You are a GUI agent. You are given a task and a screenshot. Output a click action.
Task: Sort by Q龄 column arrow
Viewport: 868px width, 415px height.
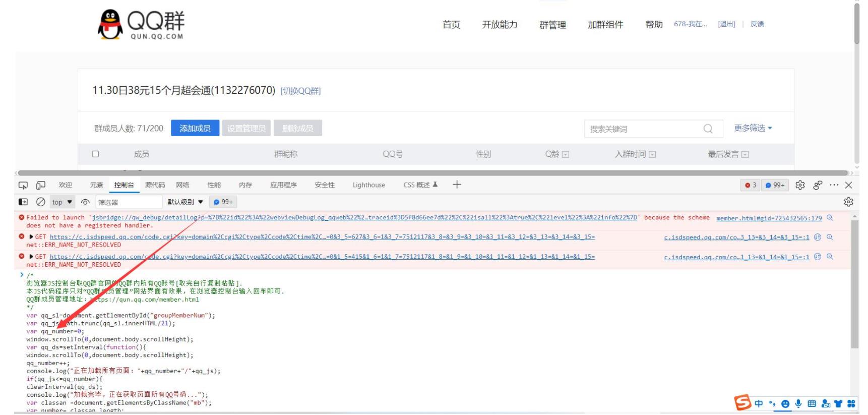(566, 154)
